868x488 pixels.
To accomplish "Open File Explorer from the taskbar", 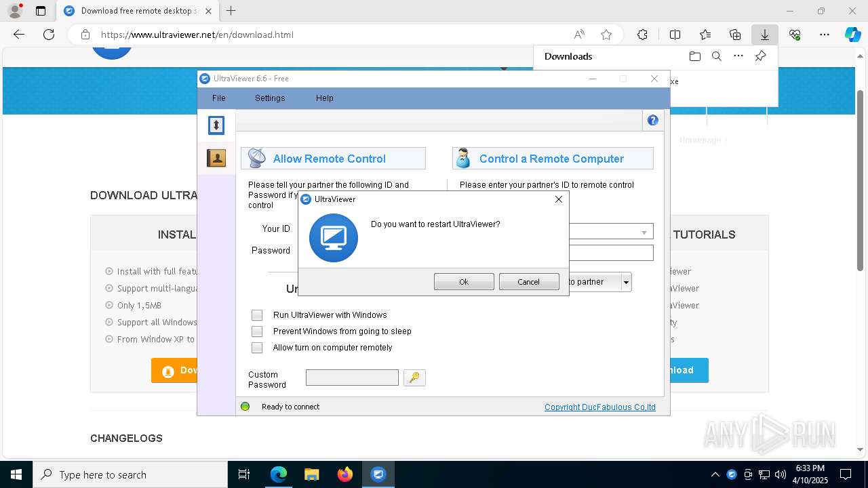I will point(311,474).
